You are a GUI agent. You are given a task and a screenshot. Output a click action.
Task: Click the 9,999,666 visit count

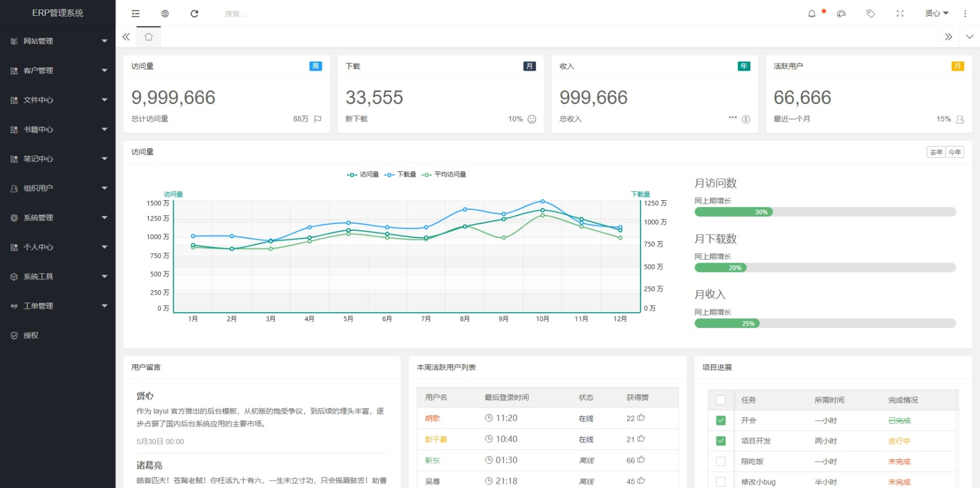tap(173, 97)
